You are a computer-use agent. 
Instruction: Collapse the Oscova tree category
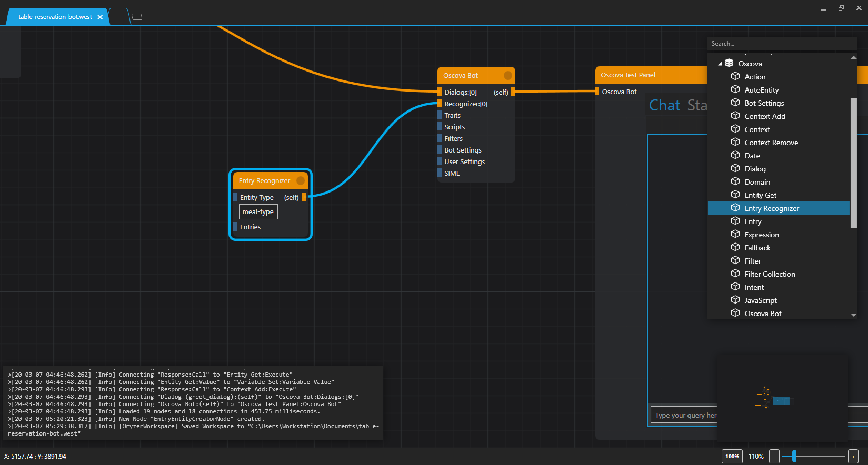[720, 64]
